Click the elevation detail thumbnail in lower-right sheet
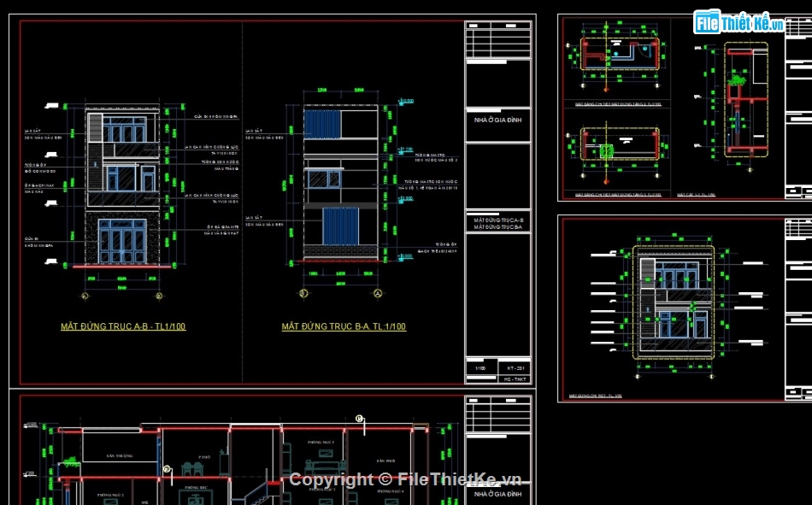Image resolution: width=812 pixels, height=505 pixels. 673,303
